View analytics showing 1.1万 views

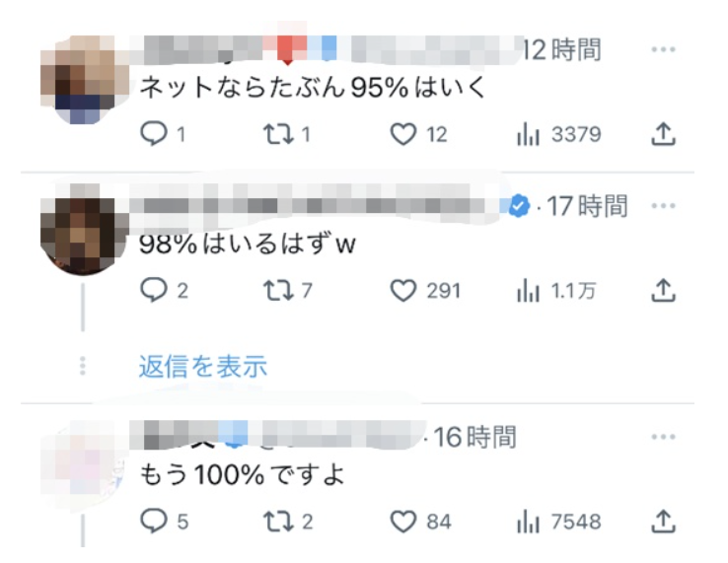[555, 291]
